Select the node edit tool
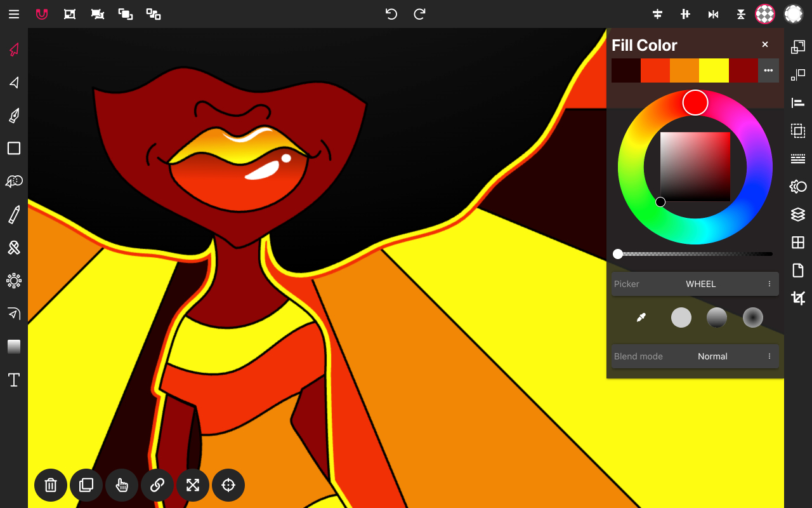Screen dimensions: 812x508 coord(14,83)
